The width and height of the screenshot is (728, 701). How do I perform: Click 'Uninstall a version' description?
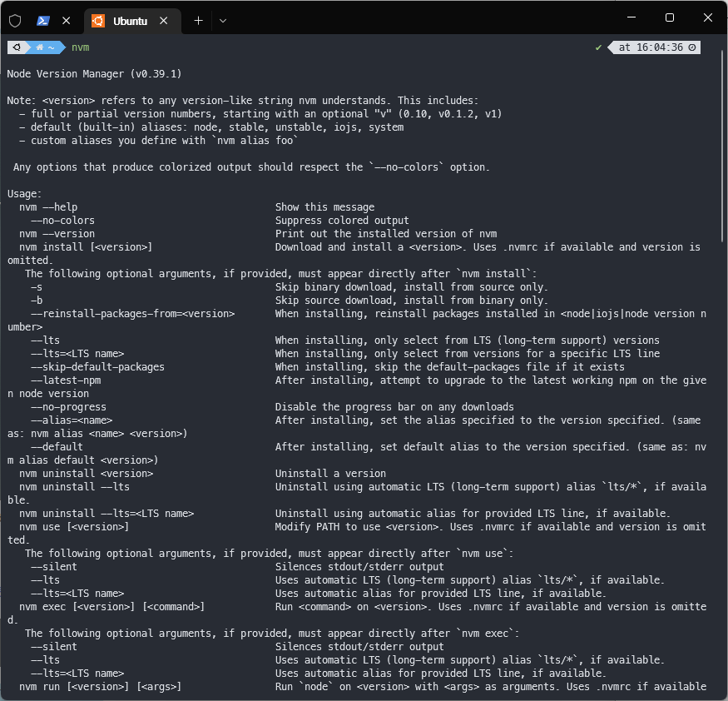click(x=330, y=474)
